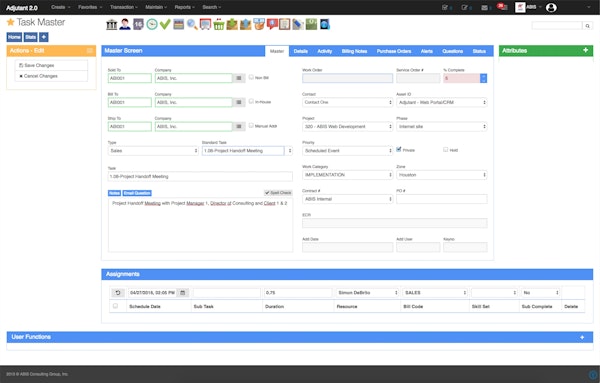Screen dimensions: 600x383
Task: Open the Resource dropdown showing Simon DeBrito
Action: 367,293
